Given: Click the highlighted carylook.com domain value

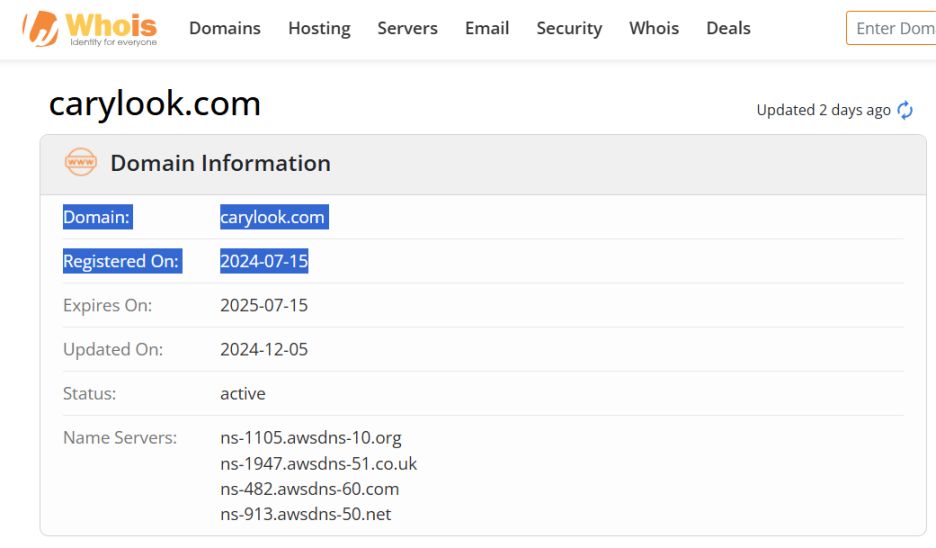Looking at the screenshot, I should pyautogui.click(x=273, y=217).
